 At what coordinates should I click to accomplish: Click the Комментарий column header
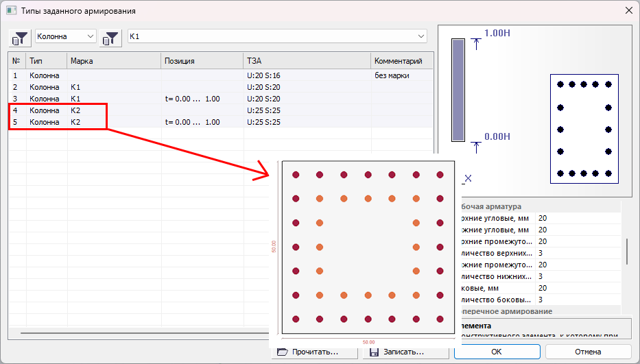pos(401,61)
